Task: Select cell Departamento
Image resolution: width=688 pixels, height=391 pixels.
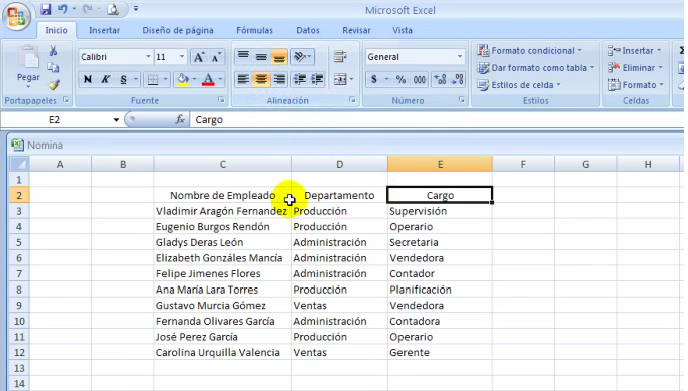Action: [339, 195]
